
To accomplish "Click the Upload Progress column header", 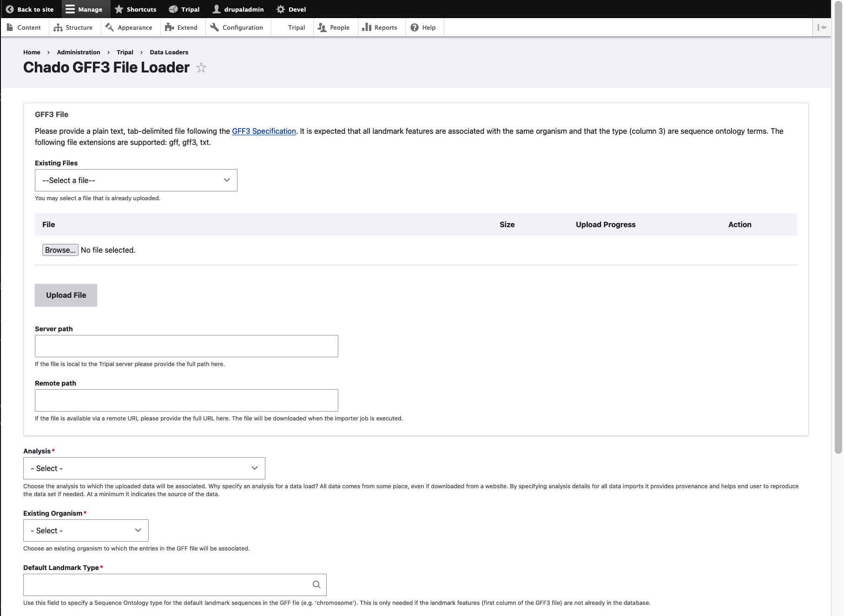I will pos(606,224).
